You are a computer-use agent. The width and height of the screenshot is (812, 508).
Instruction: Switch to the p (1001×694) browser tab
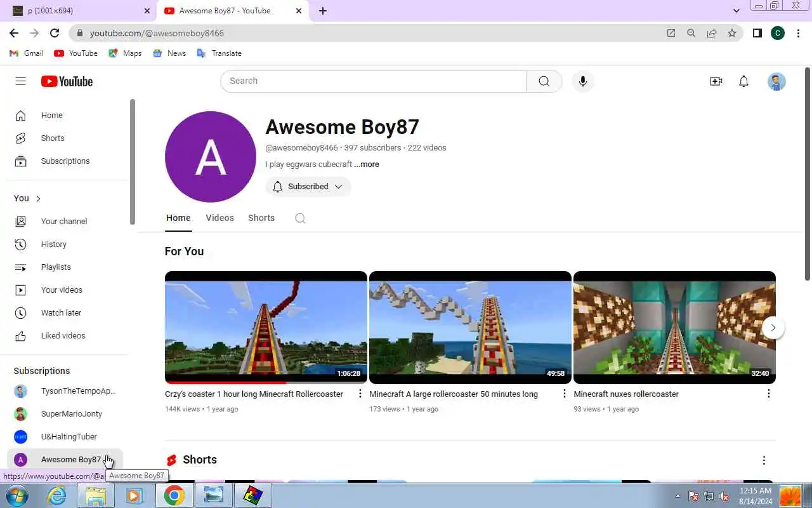coord(79,11)
